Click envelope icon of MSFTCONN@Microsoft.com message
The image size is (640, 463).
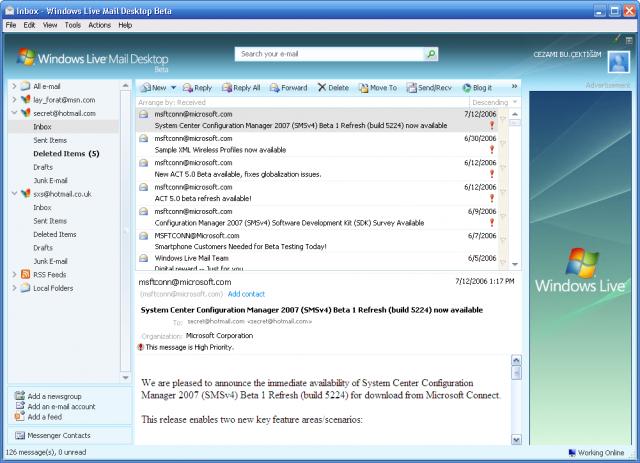tap(143, 236)
